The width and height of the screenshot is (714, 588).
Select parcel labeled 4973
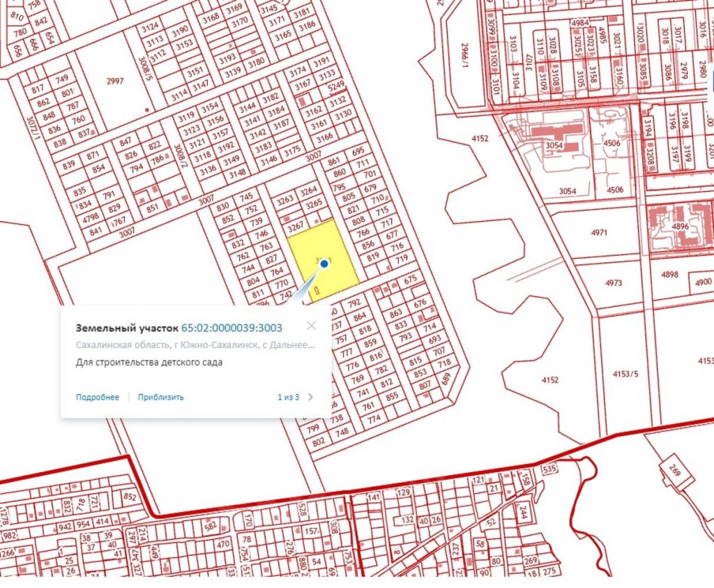(x=614, y=282)
